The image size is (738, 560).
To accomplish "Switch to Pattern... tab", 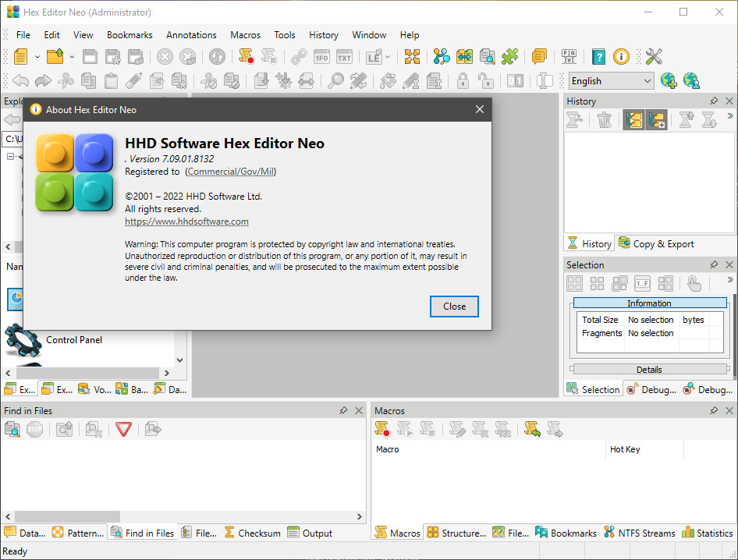I will 78,533.
